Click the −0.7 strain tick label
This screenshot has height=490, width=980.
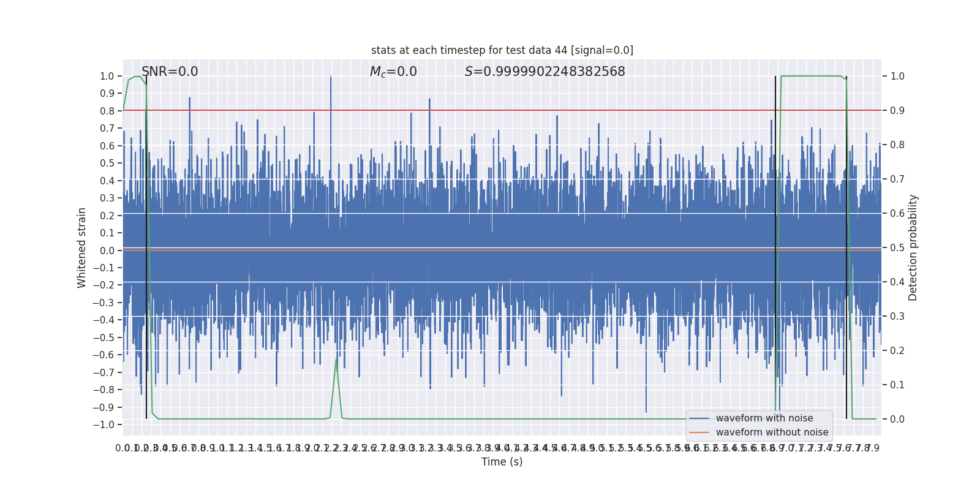coord(104,372)
